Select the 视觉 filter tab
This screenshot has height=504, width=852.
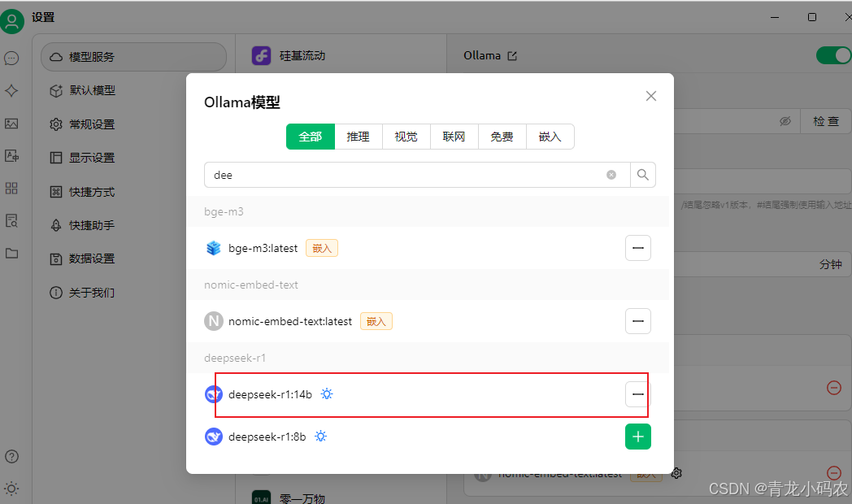[x=406, y=137]
